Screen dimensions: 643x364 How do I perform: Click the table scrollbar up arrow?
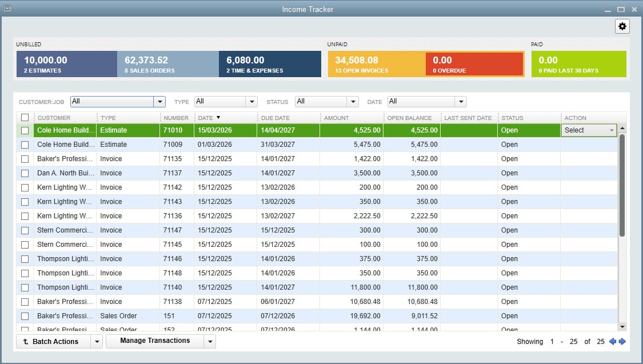pyautogui.click(x=622, y=129)
